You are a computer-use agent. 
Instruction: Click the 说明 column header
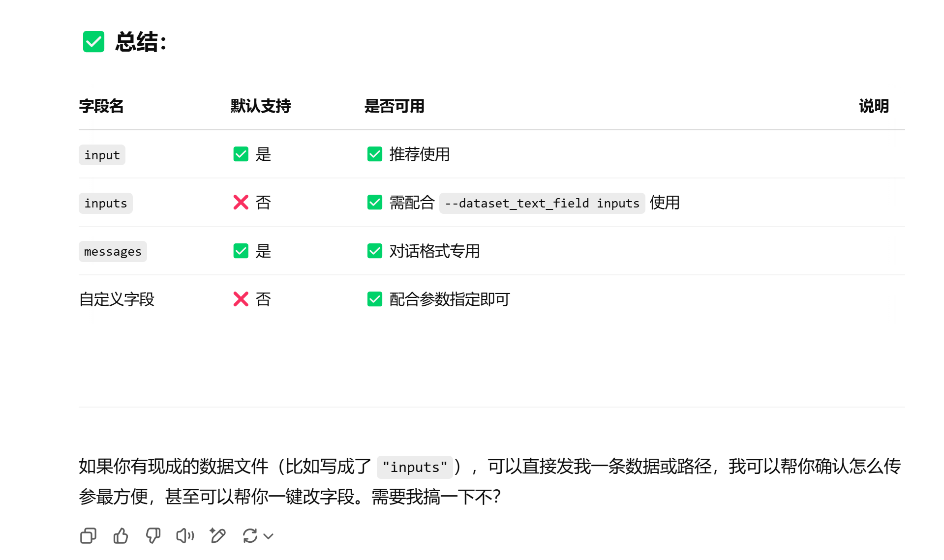coord(874,106)
